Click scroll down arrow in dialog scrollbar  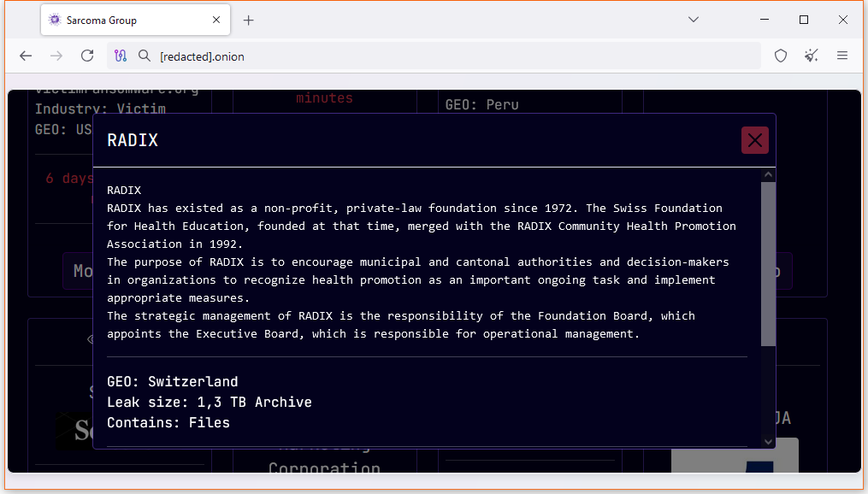(x=768, y=442)
